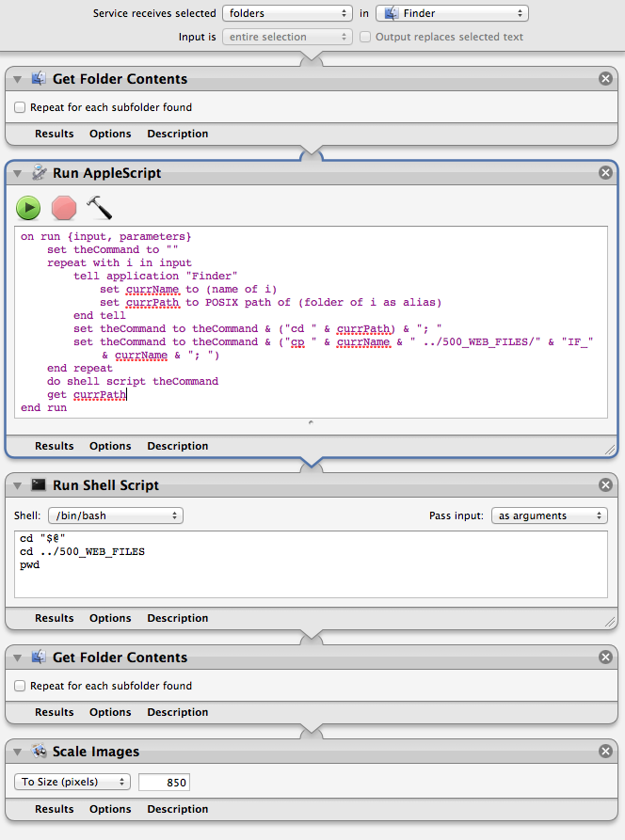This screenshot has height=840, width=625.
Task: Toggle 'Output replaces selected text' checkbox
Action: tap(365, 37)
